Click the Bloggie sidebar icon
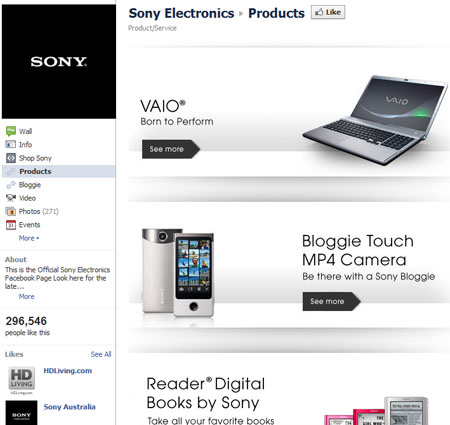 [11, 185]
